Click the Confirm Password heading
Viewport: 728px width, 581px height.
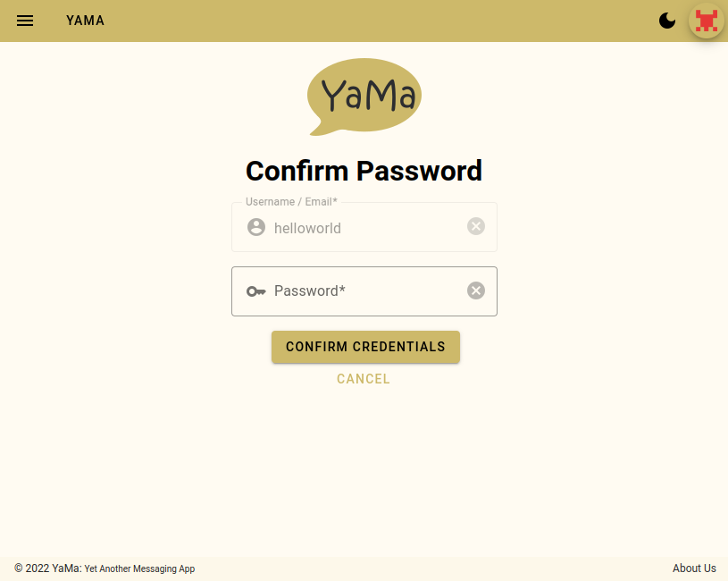(364, 171)
